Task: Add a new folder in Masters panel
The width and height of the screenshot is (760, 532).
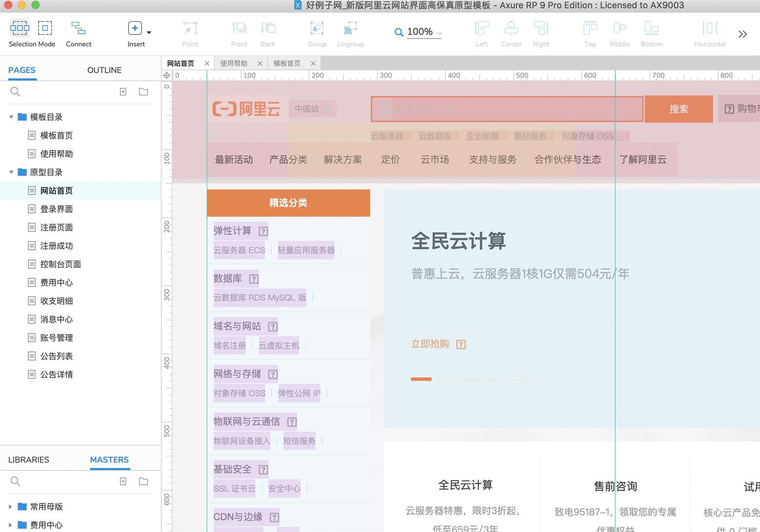Action: (144, 481)
